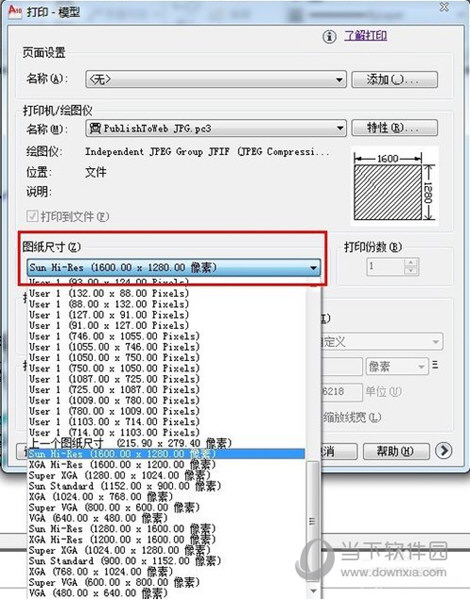This screenshot has width=470, height=600.
Task: Open the 了解打印 help link
Action: [x=366, y=36]
